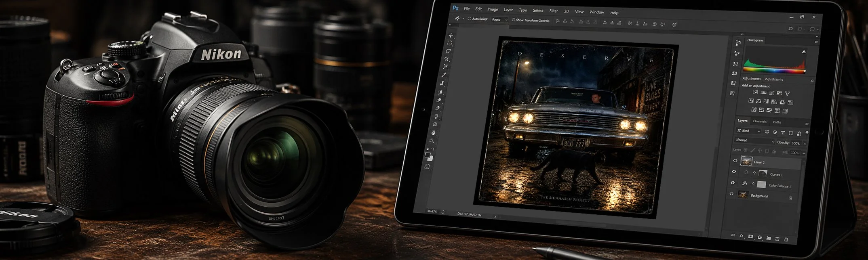Enable Show Transform Controls checkbox
The width and height of the screenshot is (868, 260).
point(513,20)
